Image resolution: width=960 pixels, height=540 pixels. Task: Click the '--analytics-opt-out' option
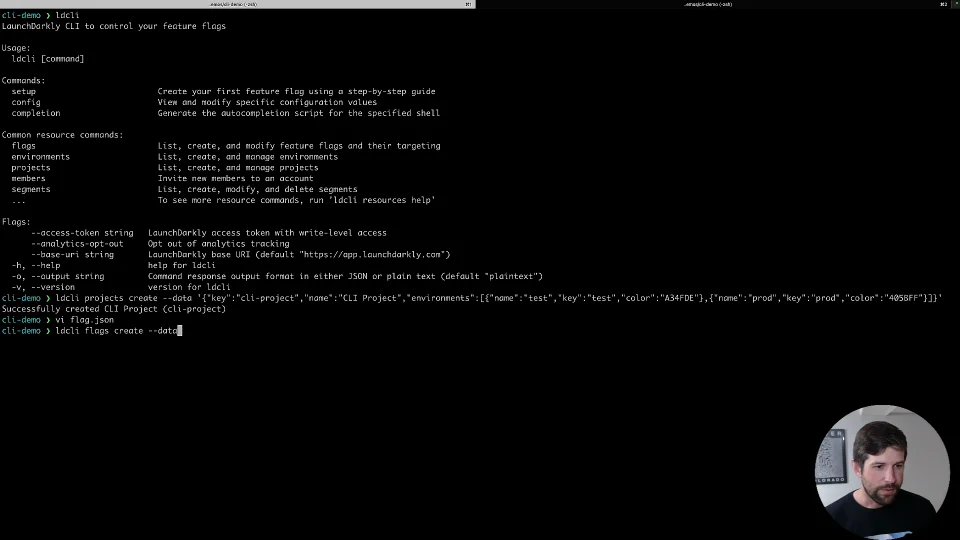tap(77, 244)
